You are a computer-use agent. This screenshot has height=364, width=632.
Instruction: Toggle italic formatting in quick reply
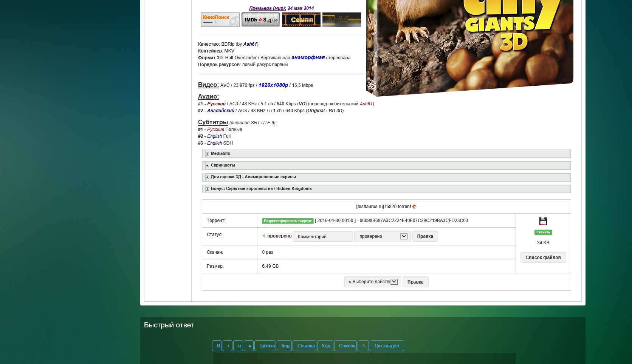click(228, 346)
